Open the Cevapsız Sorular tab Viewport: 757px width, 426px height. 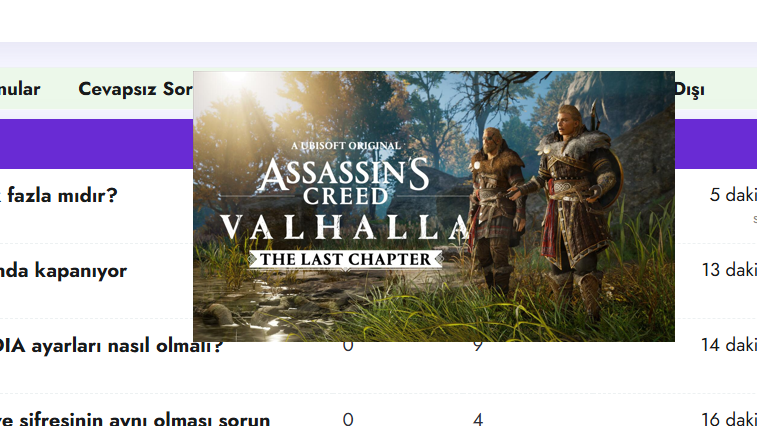pyautogui.click(x=136, y=89)
